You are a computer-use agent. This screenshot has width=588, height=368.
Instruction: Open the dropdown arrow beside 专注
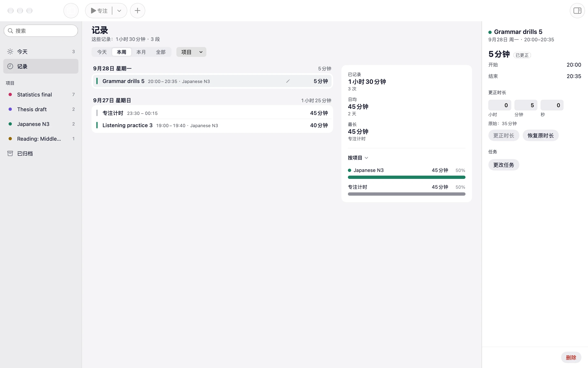click(119, 11)
